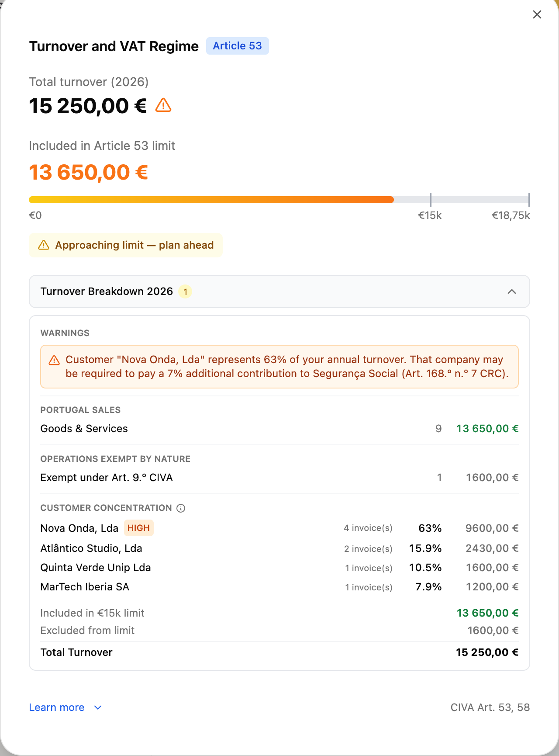Image resolution: width=559 pixels, height=756 pixels.
Task: Click the Total turnover (2026) label
Action: tap(89, 82)
